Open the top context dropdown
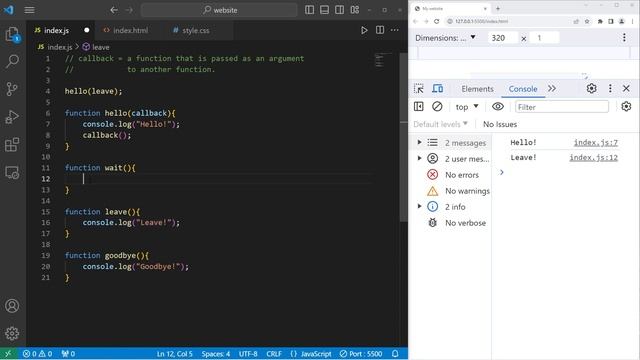The image size is (640, 360). pos(467,107)
